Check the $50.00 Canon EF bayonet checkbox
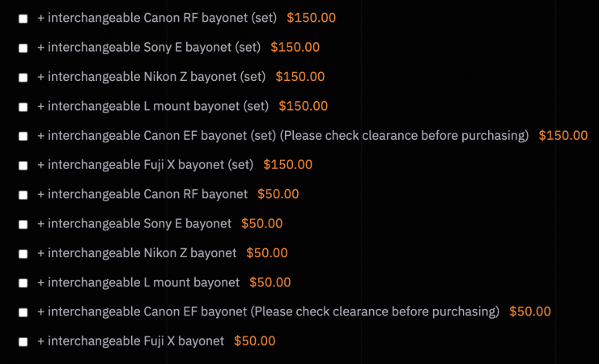The width and height of the screenshot is (599, 364). (23, 312)
